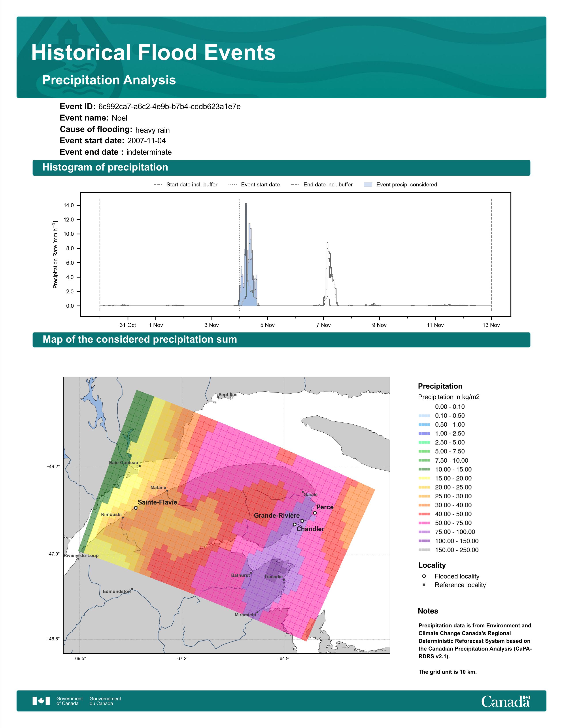563x728 pixels.
Task: Click the Rivière-du-Loup reference locality dot
Action: click(x=78, y=559)
